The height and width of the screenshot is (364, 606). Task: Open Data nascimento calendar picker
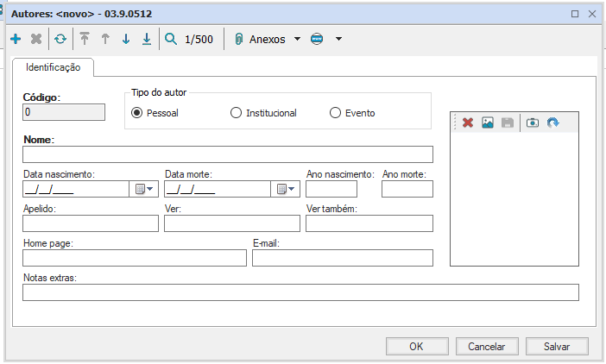tap(142, 189)
